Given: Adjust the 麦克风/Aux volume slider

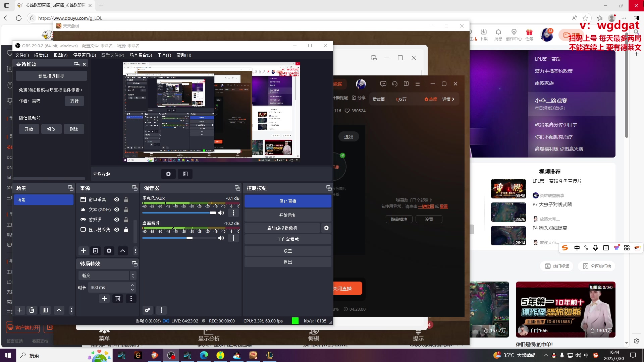Looking at the screenshot, I should pyautogui.click(x=179, y=213).
